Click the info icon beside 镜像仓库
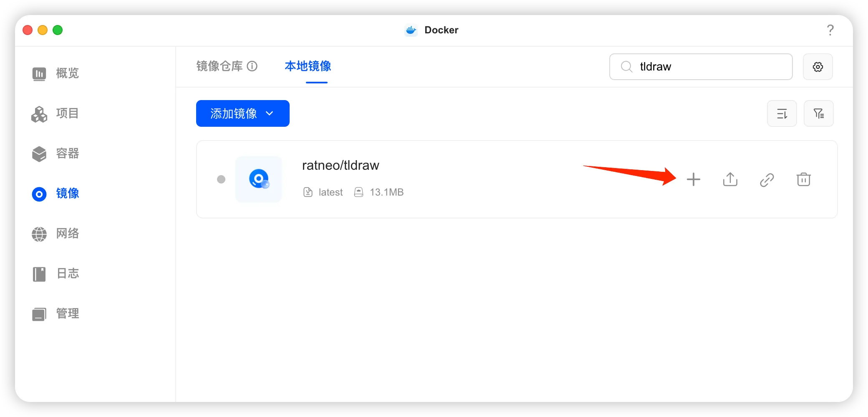The width and height of the screenshot is (868, 417). (x=252, y=66)
